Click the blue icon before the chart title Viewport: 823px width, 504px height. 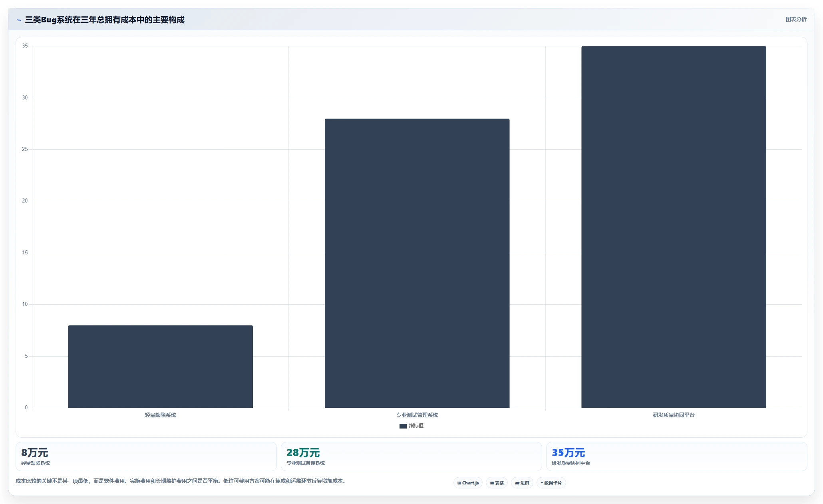[19, 20]
